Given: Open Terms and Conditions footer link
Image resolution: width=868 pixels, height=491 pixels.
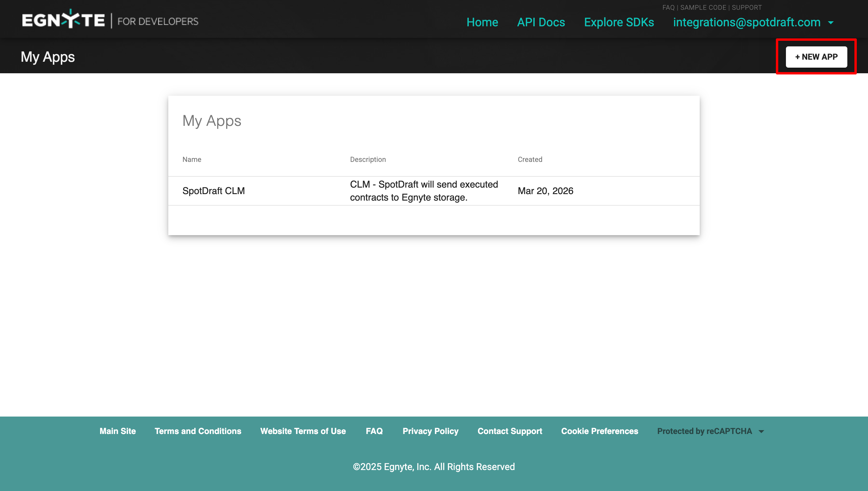Looking at the screenshot, I should [198, 431].
